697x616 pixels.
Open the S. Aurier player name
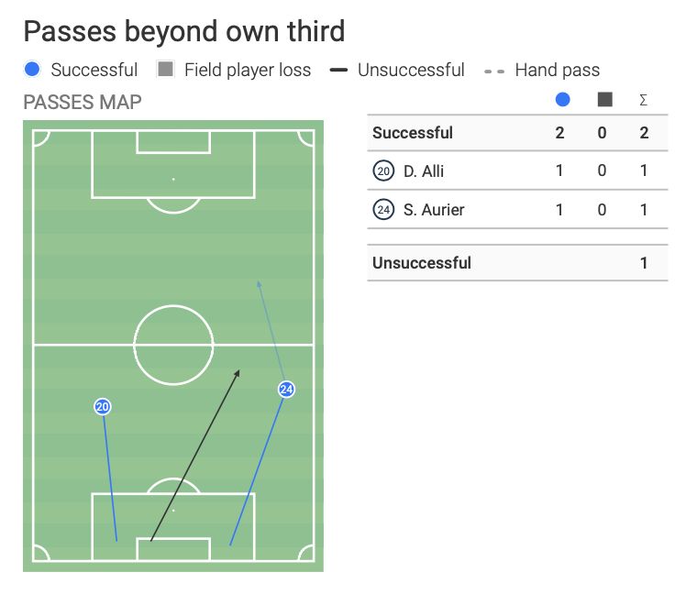(x=434, y=210)
